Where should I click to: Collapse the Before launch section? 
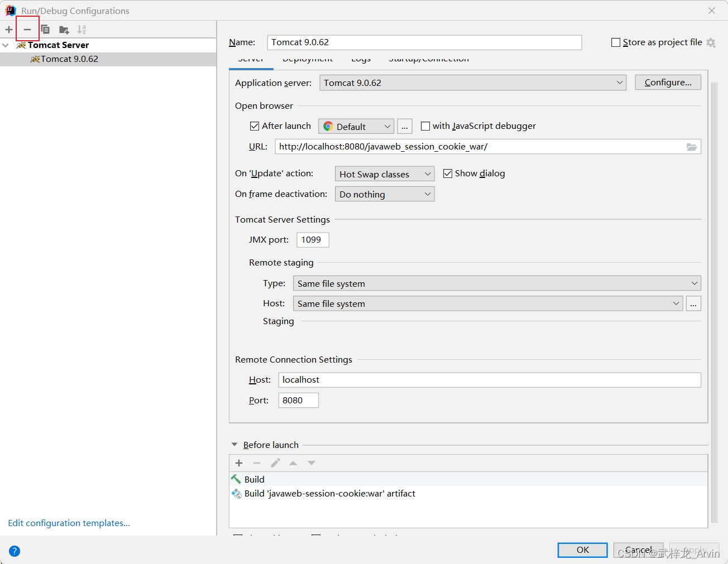click(234, 445)
